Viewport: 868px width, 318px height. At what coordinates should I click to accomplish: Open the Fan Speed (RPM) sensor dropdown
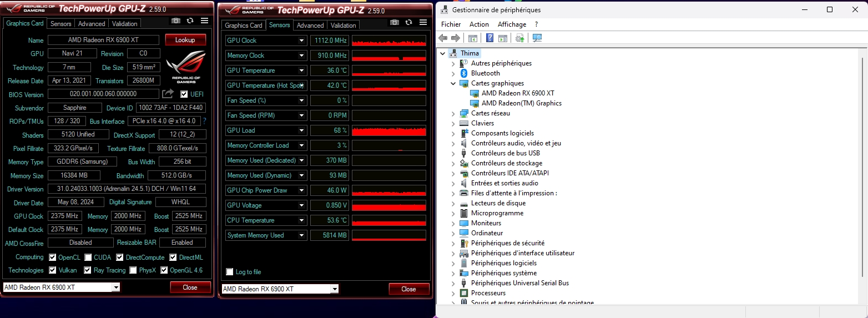click(302, 115)
